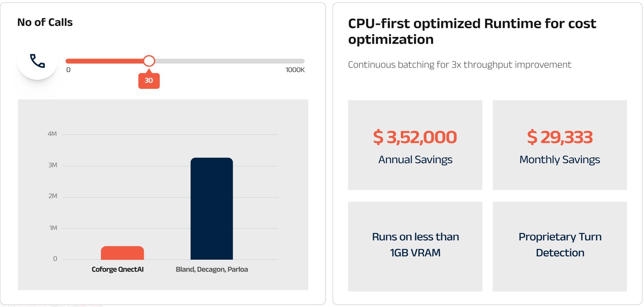Click the Bland, Decagon, Parloa axis label
The height and width of the screenshot is (307, 644).
(x=211, y=269)
